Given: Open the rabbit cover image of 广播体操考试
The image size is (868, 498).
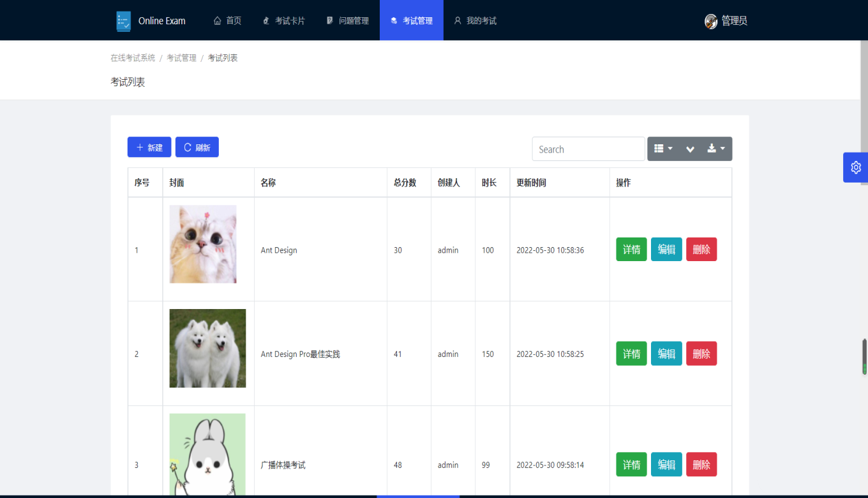Looking at the screenshot, I should click(x=207, y=454).
